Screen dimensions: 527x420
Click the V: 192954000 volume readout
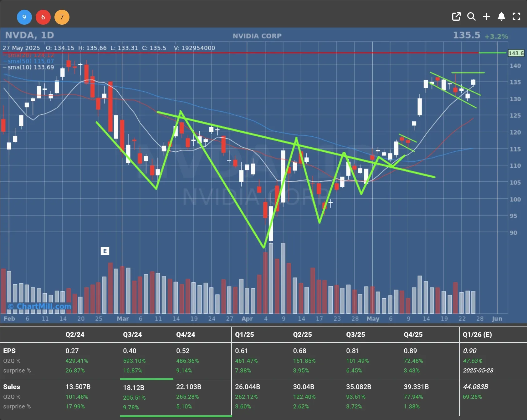coord(195,48)
